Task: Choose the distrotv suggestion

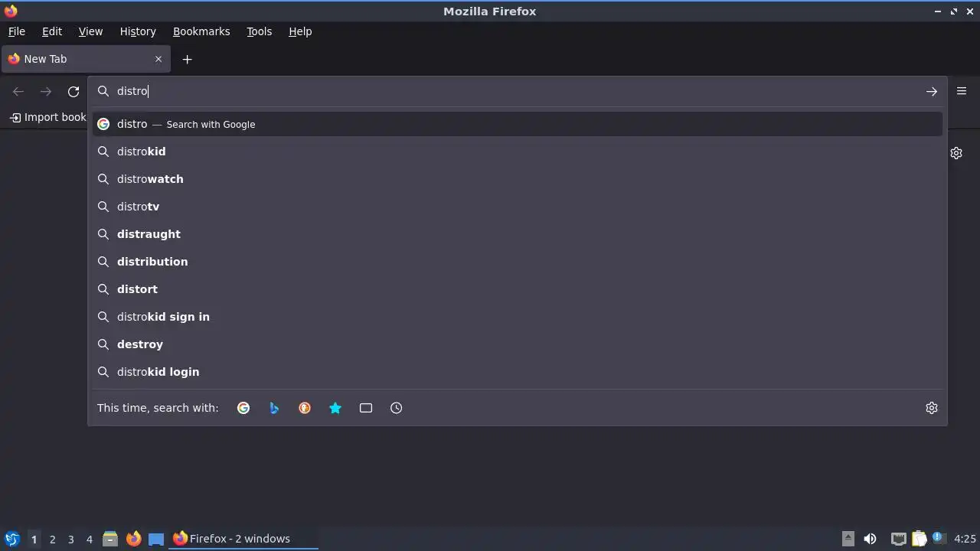Action: (518, 207)
